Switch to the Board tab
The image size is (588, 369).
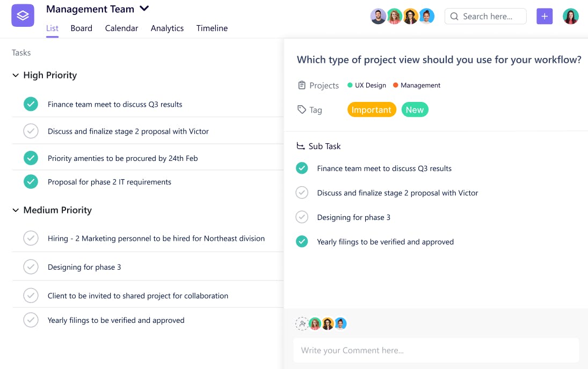(x=81, y=28)
